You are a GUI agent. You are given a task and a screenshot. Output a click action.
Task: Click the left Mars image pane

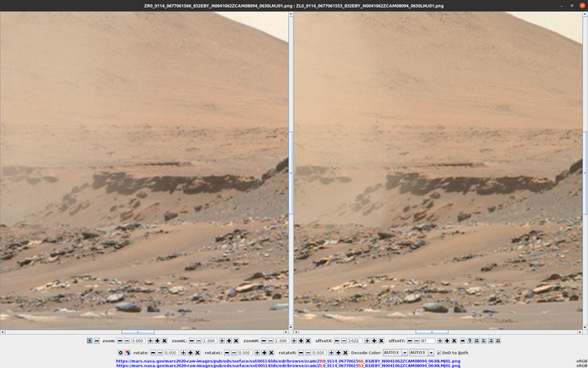pos(144,171)
